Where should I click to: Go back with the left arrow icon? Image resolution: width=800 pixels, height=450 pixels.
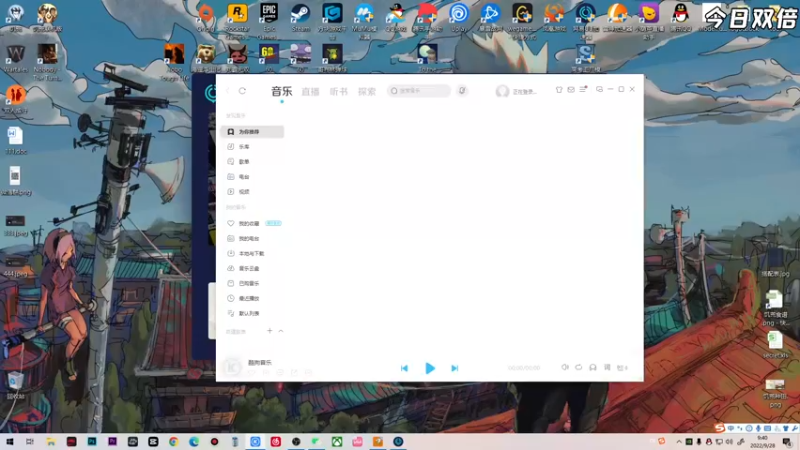pos(228,91)
